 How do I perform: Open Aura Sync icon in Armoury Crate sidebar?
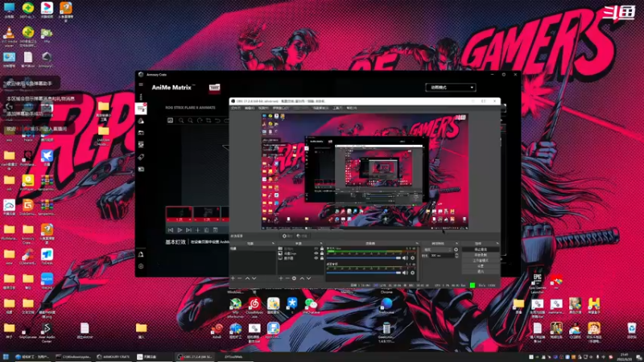tap(141, 121)
